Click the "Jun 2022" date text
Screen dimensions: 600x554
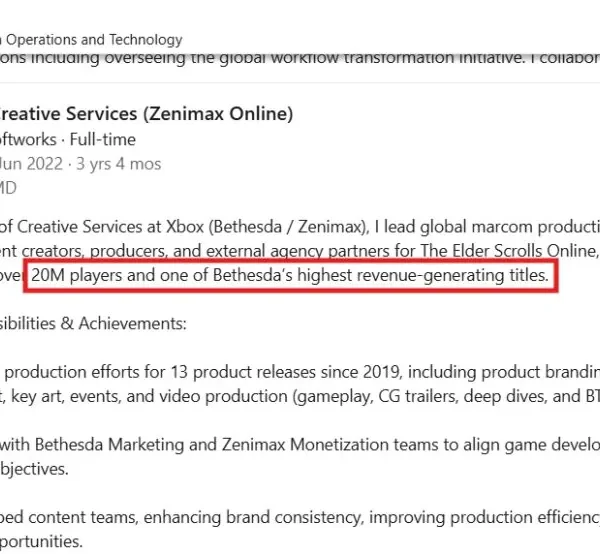(31, 164)
